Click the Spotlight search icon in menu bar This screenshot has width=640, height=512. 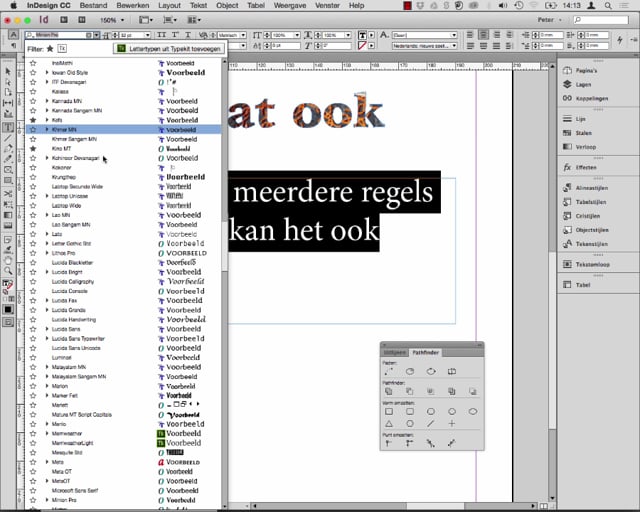coord(608,5)
